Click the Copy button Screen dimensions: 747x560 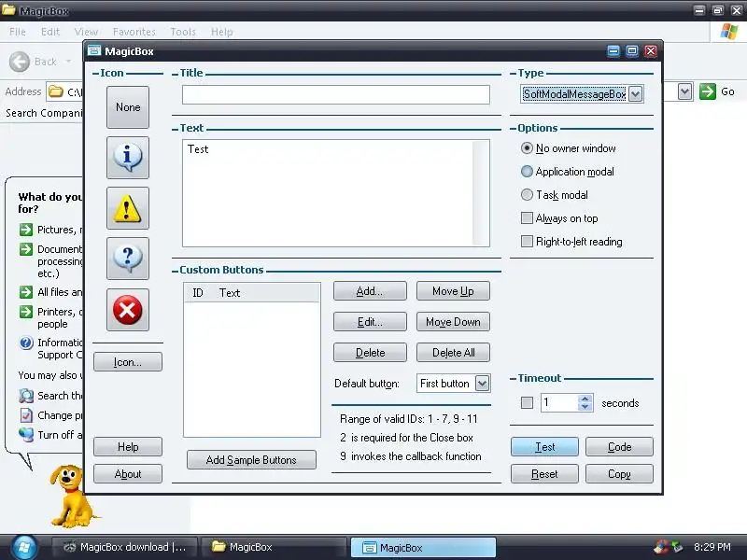click(619, 474)
